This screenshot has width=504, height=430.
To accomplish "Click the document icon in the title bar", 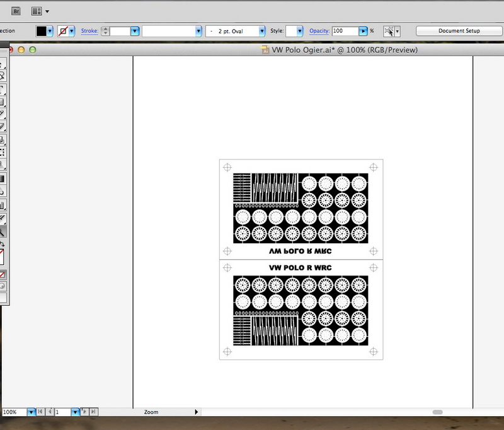I will (x=265, y=50).
